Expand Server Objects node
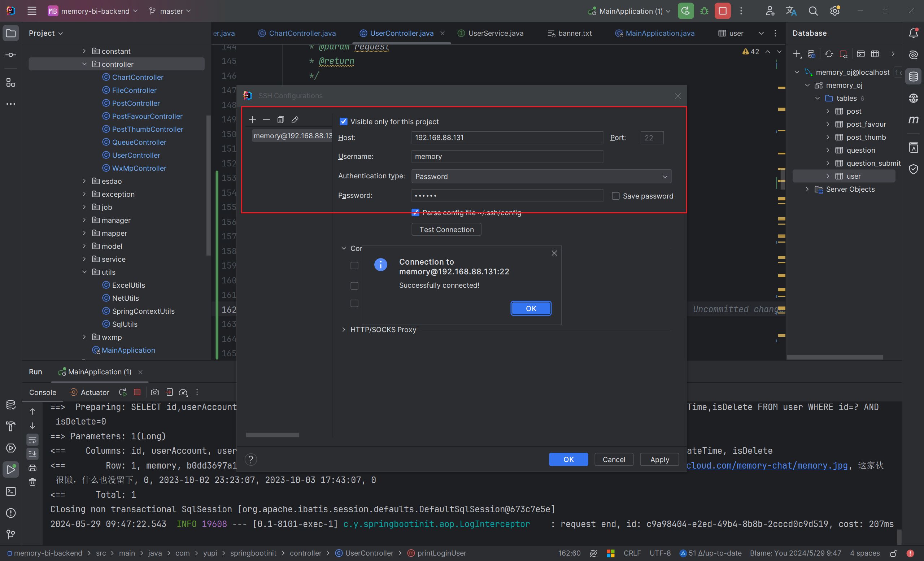Viewport: 924px width, 561px height. click(x=807, y=189)
